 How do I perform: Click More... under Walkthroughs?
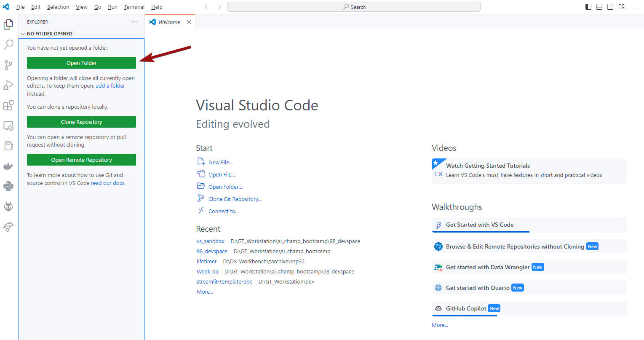pyautogui.click(x=440, y=325)
